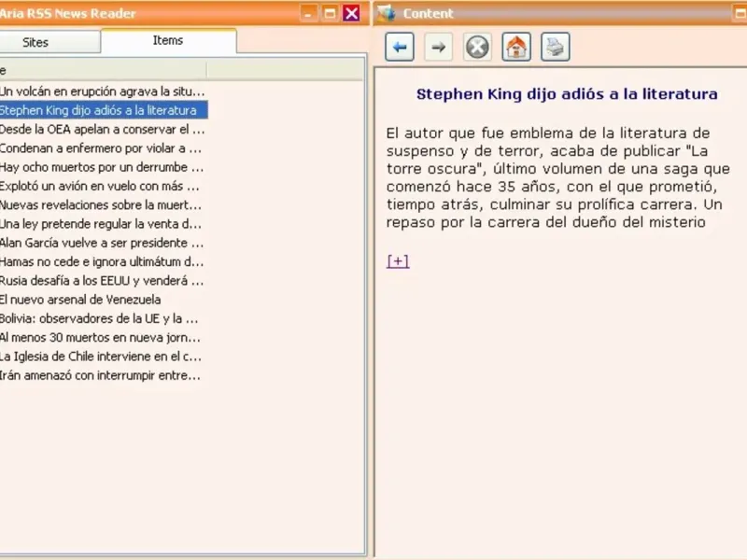
Task: Maximize the Aria RSS News Reader window
Action: click(x=330, y=13)
